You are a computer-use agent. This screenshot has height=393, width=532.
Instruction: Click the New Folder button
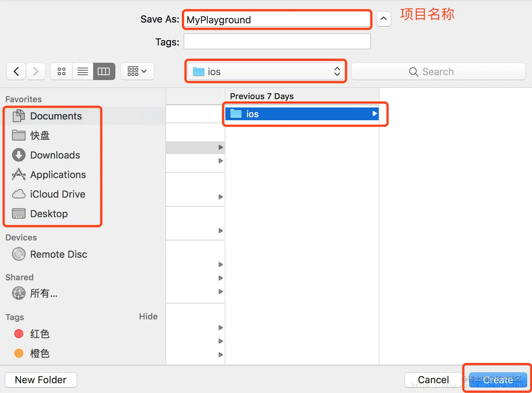point(41,380)
